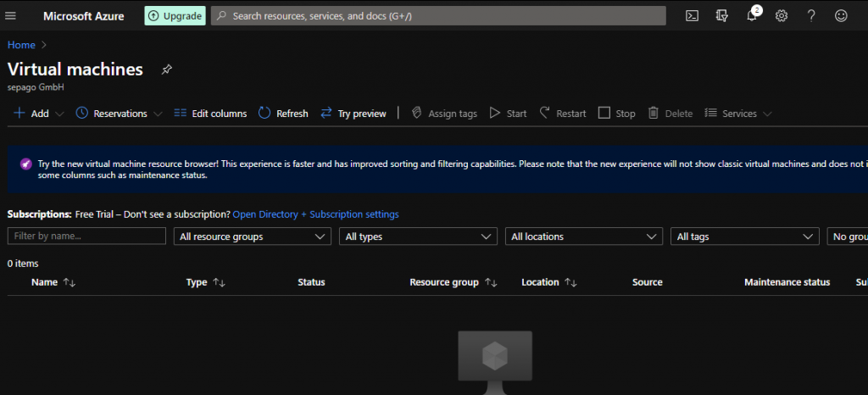Pin Virtual machines page to dashboard
The height and width of the screenshot is (395, 868).
pyautogui.click(x=166, y=70)
